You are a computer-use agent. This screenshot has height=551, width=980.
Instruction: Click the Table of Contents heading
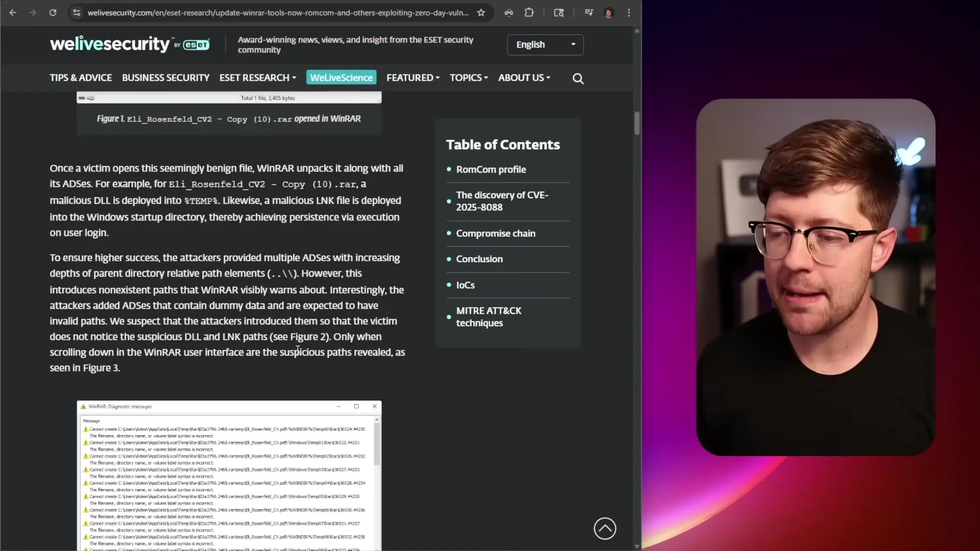pos(503,145)
